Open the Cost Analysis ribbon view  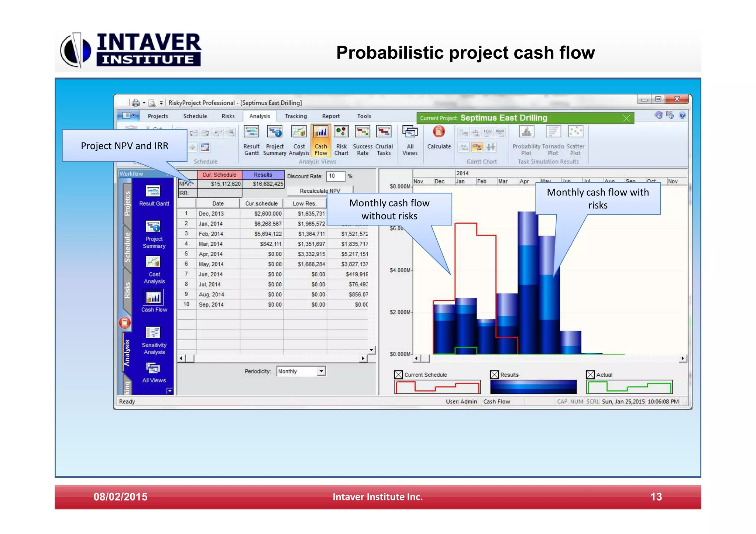tap(299, 140)
